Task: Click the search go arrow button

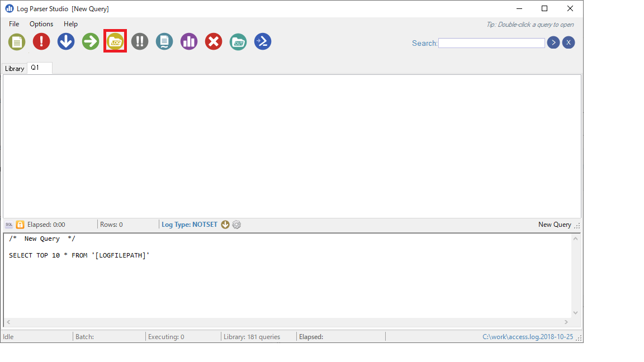Action: [x=553, y=42]
